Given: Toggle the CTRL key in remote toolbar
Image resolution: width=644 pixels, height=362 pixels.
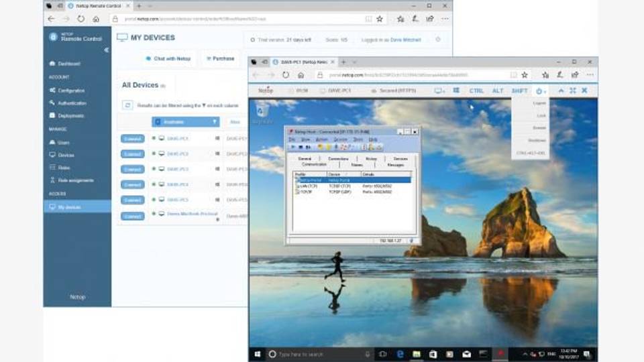Looking at the screenshot, I should tap(476, 90).
